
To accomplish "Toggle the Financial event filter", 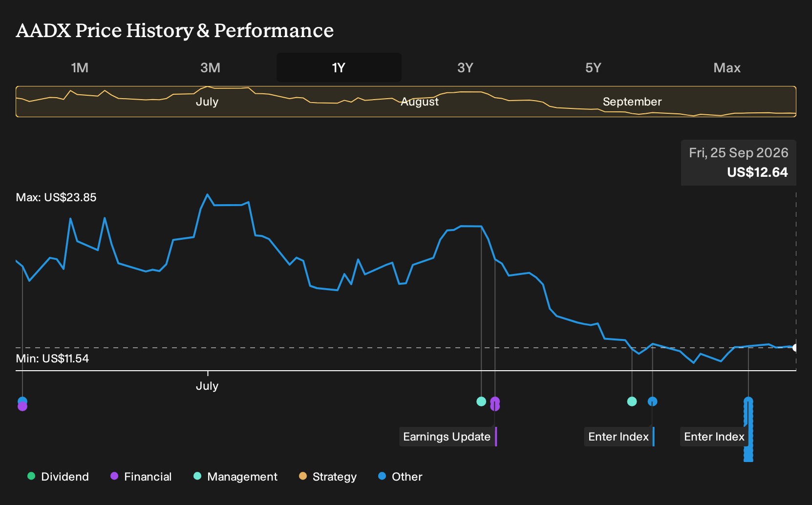I will (141, 476).
